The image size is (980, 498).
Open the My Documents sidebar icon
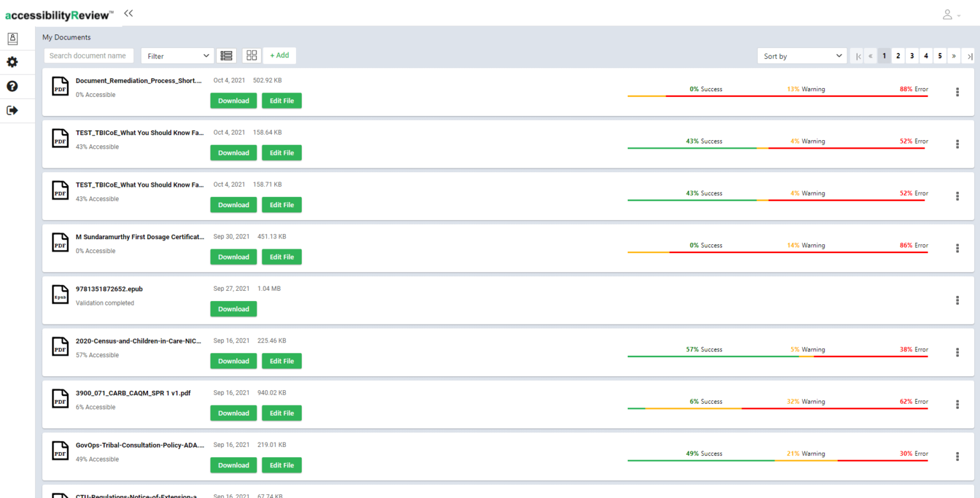click(x=12, y=38)
